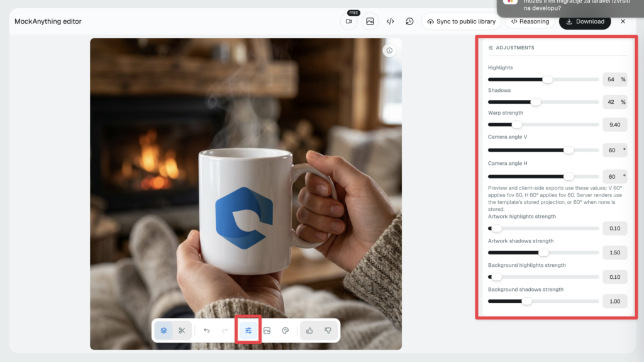The width and height of the screenshot is (644, 362).
Task: Click the Highlights value field showing 54
Action: [615, 79]
